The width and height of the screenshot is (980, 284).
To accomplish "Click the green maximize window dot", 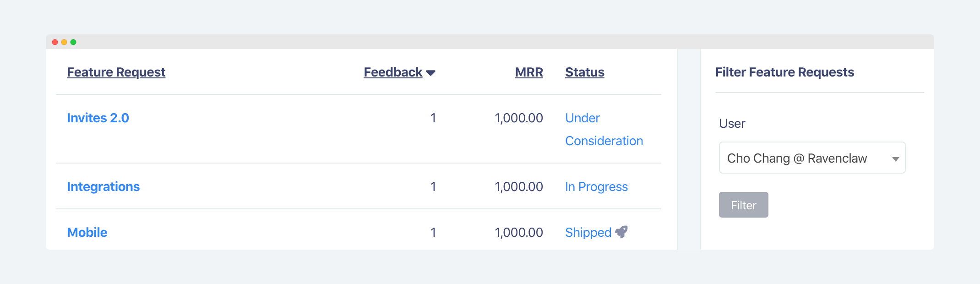I will (73, 42).
